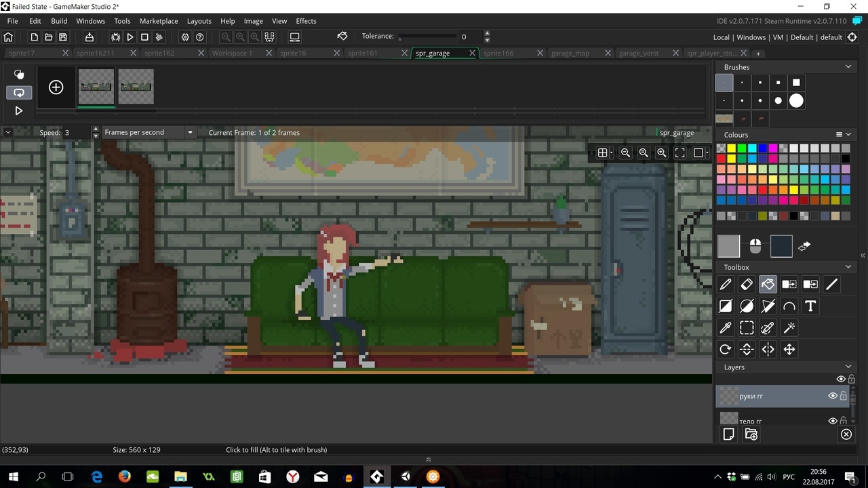This screenshot has height=488, width=868.
Task: Switch to the Workspace 1 tab
Action: 232,53
